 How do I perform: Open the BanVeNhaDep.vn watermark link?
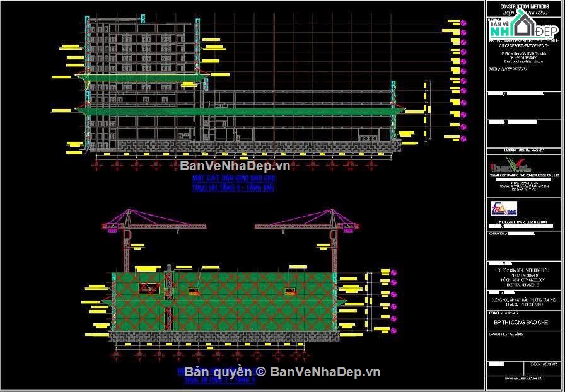[x=235, y=166]
